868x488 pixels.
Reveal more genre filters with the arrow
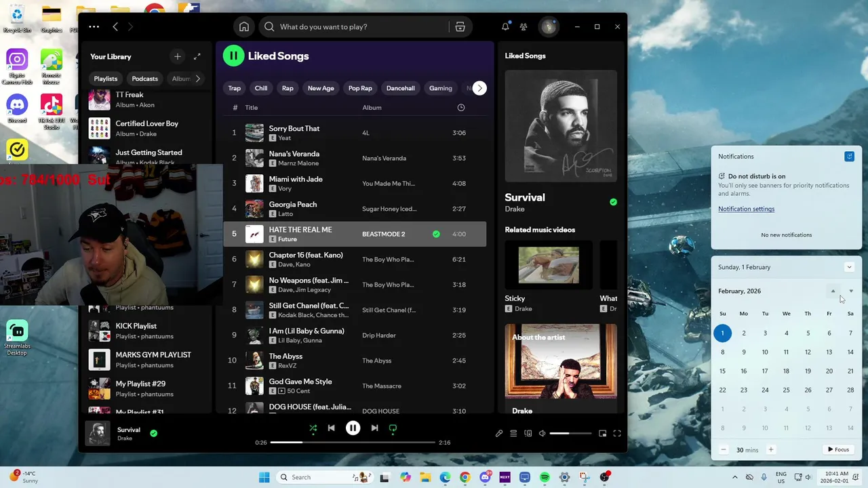tap(479, 88)
